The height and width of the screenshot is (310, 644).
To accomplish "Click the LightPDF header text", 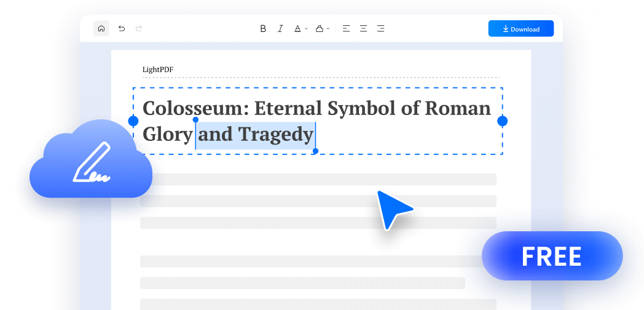I will click(x=158, y=70).
